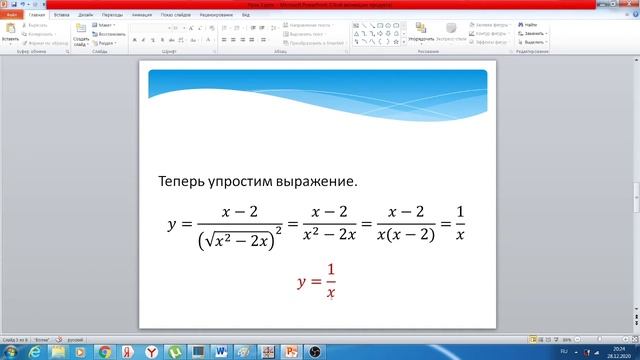Align text left in Абзац group
Image resolution: width=640 pixels, height=360 pixels.
coord(224,40)
